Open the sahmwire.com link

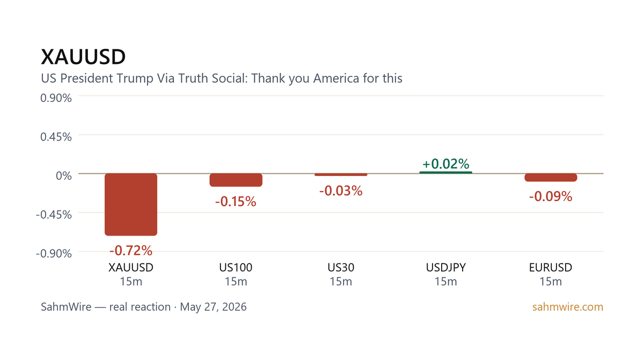tap(568, 307)
